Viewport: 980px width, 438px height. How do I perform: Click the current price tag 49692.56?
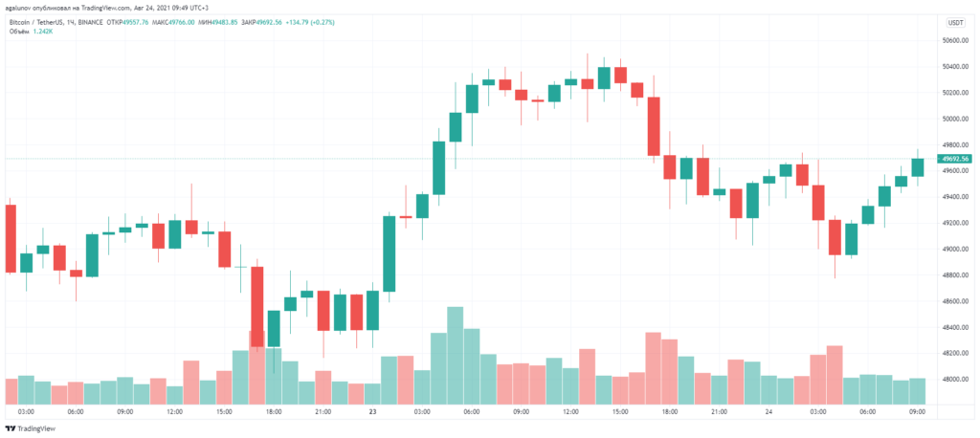(x=955, y=159)
